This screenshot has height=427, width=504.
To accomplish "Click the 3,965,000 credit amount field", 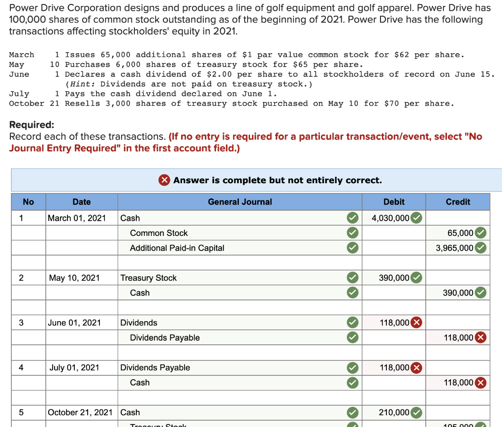I will tap(458, 248).
